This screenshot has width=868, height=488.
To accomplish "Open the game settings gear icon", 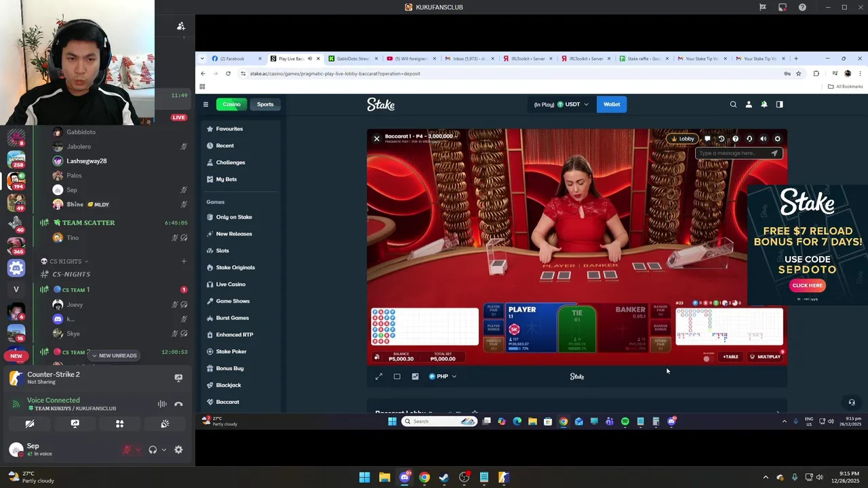I will click(778, 139).
